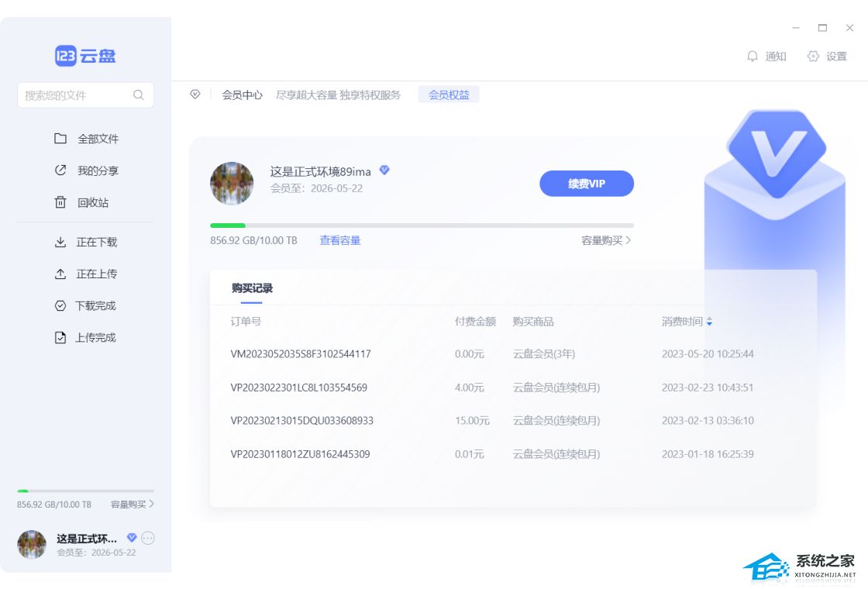
Task: Click the profile avatar in member card
Action: 232,183
